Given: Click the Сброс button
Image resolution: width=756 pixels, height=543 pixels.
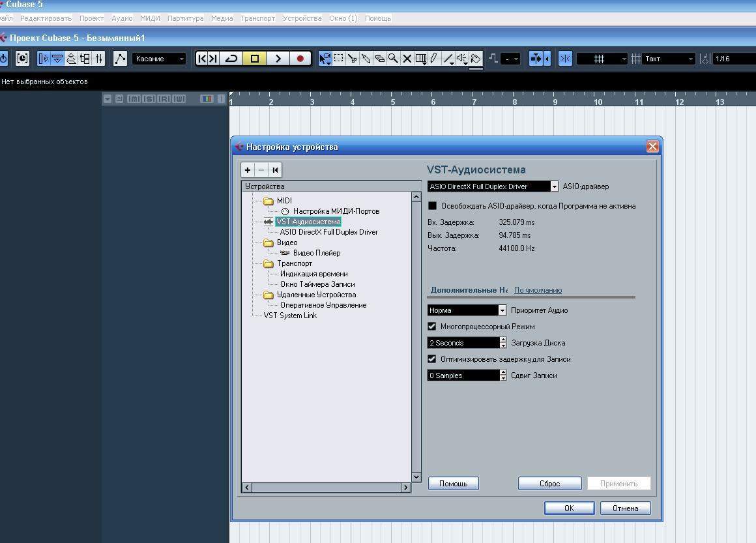Looking at the screenshot, I should [x=549, y=484].
